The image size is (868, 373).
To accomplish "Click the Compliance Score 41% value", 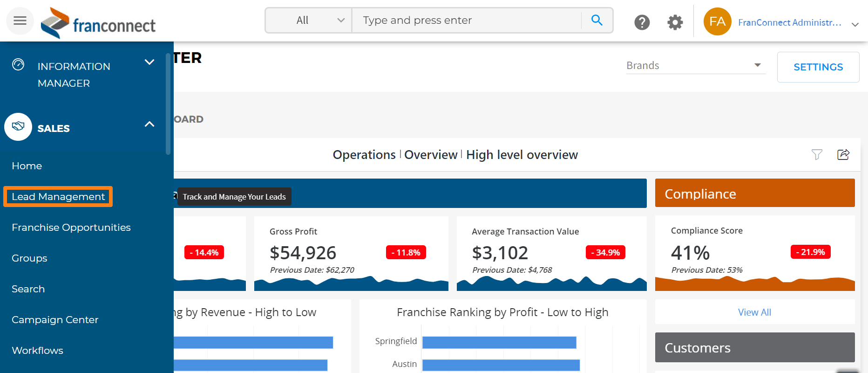I will coord(690,253).
